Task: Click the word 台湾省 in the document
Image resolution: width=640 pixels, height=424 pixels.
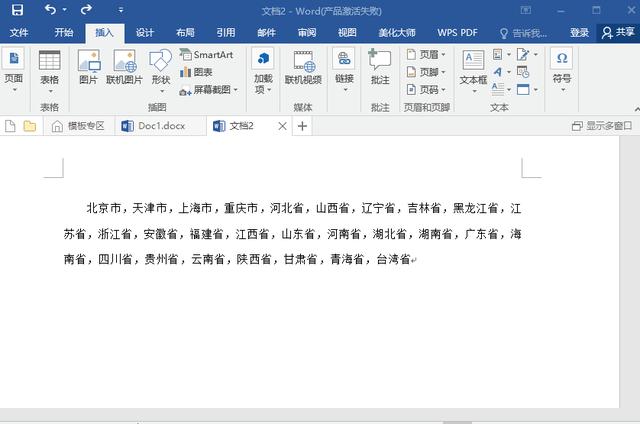Action: 393,259
